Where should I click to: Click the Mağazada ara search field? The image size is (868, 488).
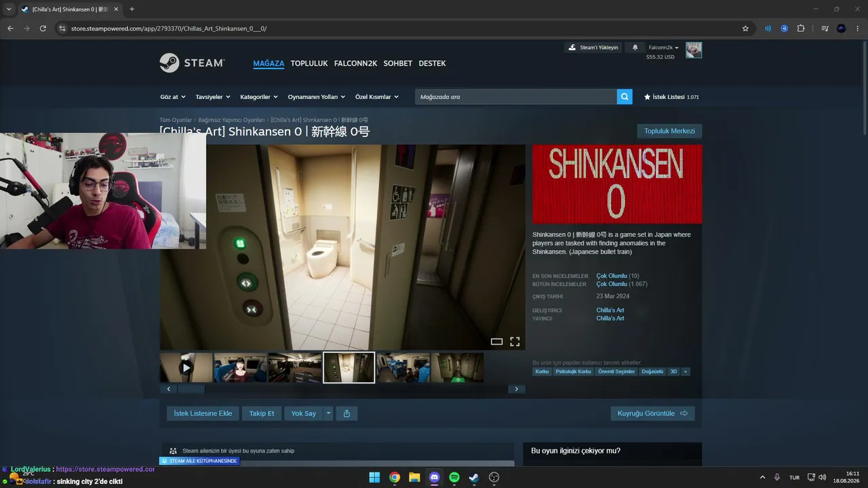click(x=516, y=97)
